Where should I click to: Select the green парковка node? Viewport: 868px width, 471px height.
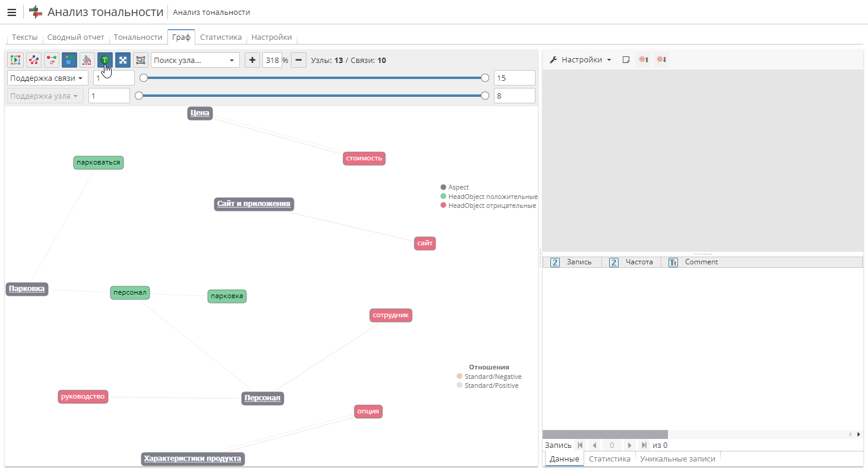click(x=227, y=296)
